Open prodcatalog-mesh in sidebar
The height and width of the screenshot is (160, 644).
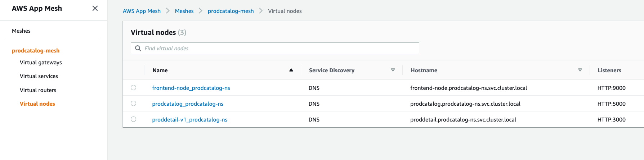click(36, 51)
